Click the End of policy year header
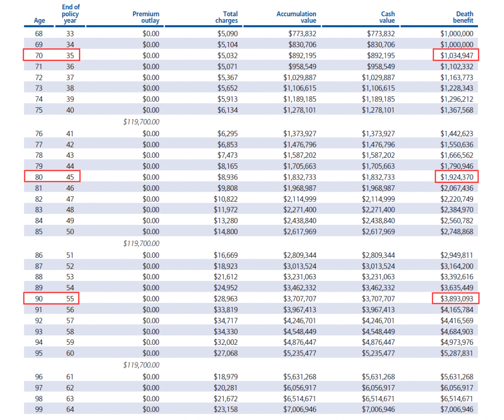 pos(70,13)
